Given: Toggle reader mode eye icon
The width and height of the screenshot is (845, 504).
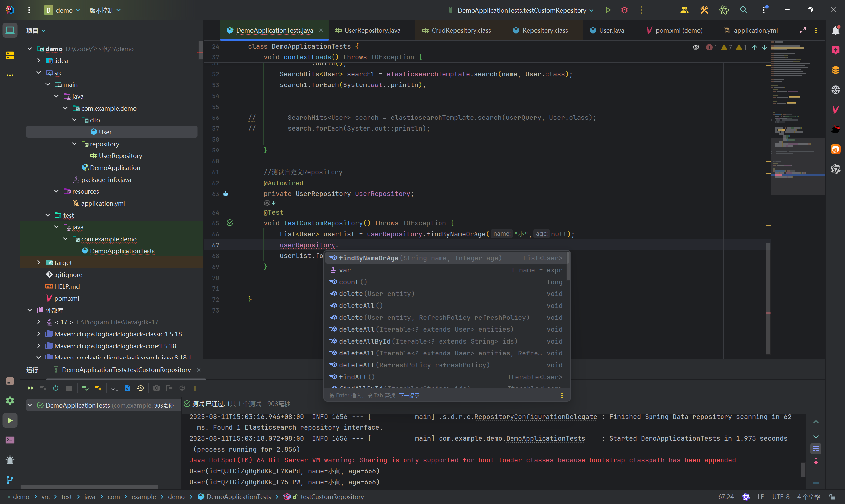Looking at the screenshot, I should (x=696, y=47).
